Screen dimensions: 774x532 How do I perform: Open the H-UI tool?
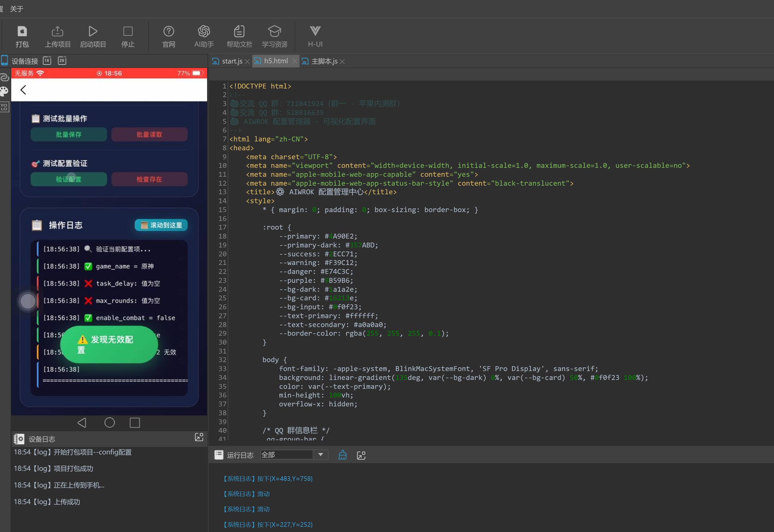pos(315,32)
